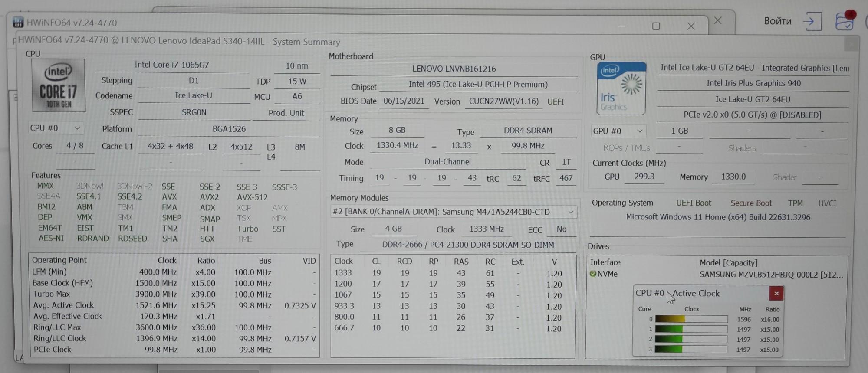
Task: Click the GPU memory 1 GB field
Action: [680, 131]
